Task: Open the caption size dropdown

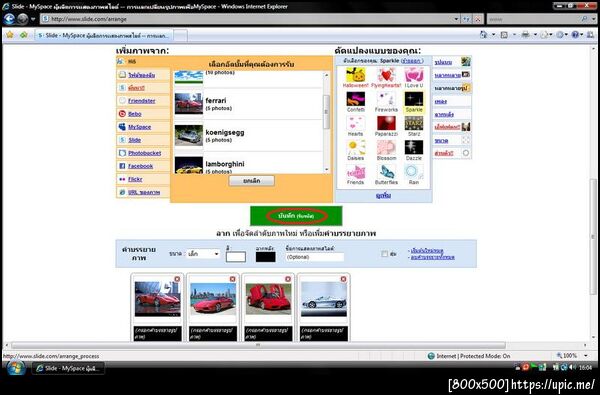Action: tap(203, 254)
